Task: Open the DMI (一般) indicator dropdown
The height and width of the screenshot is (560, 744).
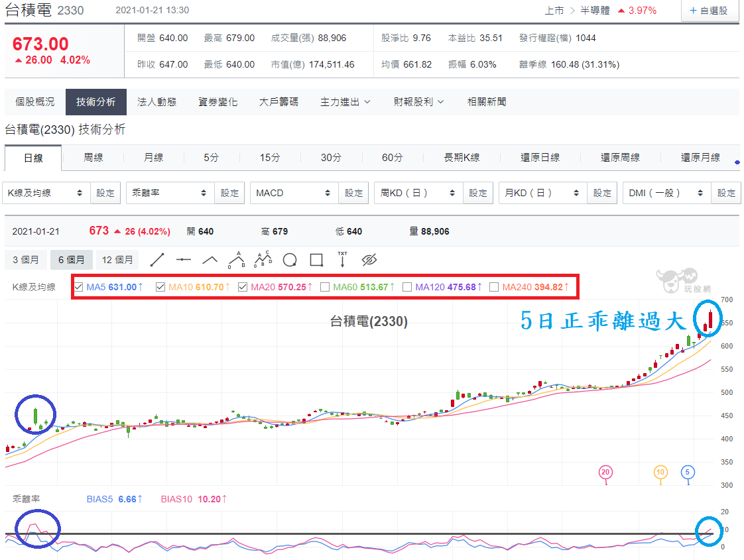Action: click(667, 193)
